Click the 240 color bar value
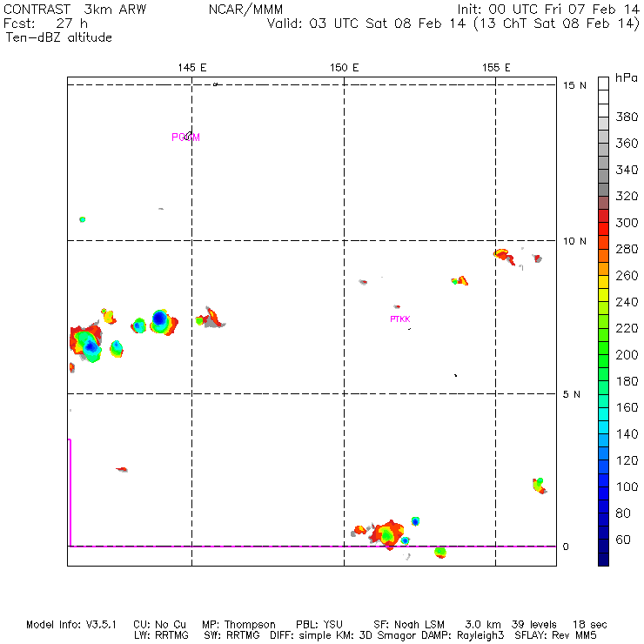This screenshot has width=644, height=644. (627, 302)
